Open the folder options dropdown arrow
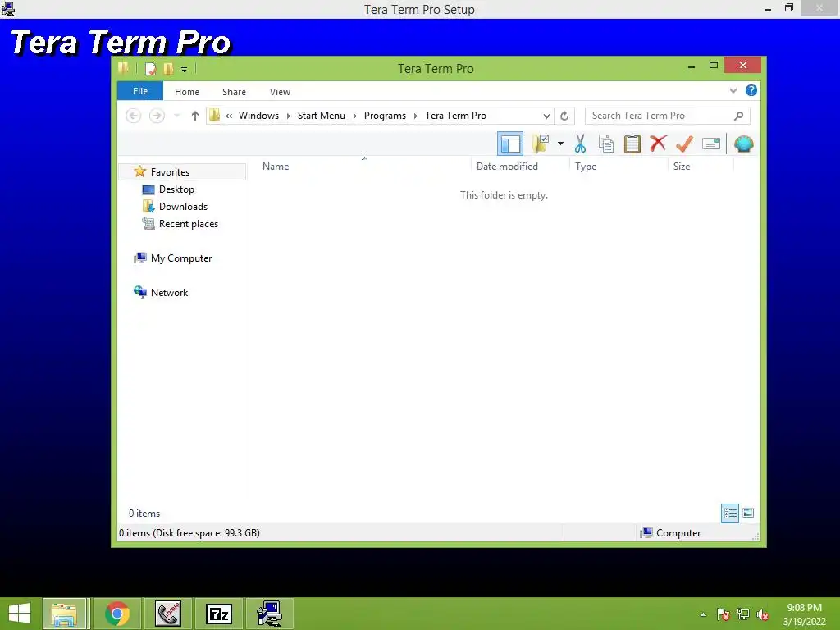 (x=560, y=144)
